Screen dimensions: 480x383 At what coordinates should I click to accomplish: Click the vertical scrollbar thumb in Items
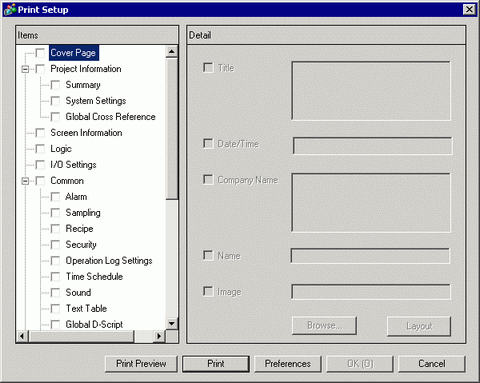[x=172, y=129]
